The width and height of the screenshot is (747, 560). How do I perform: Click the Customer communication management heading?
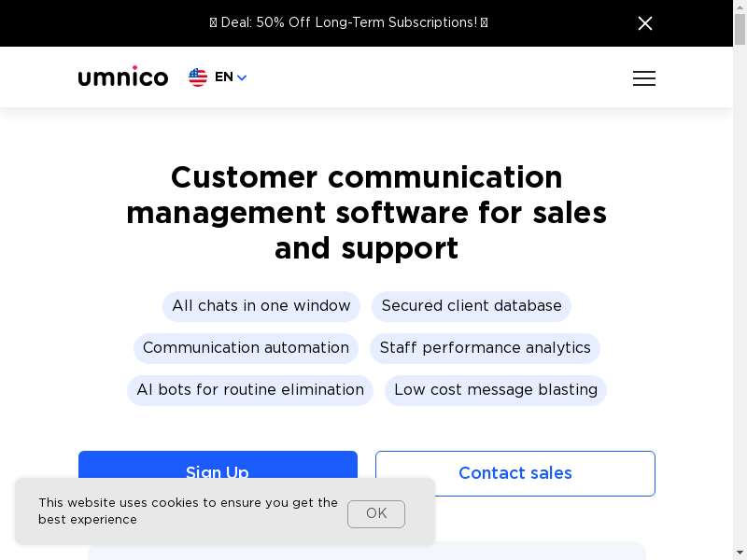pos(366,213)
